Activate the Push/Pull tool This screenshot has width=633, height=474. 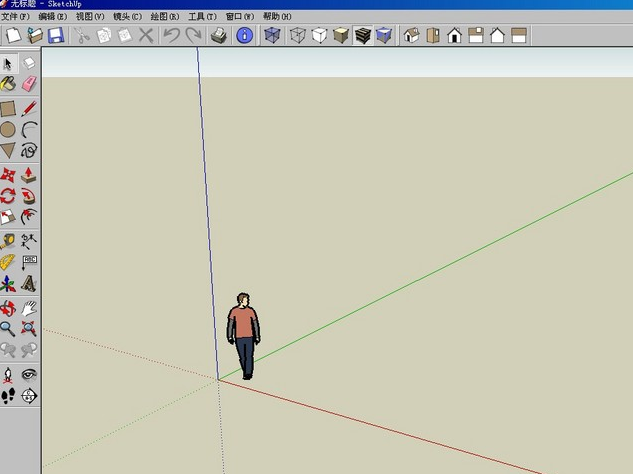point(29,175)
